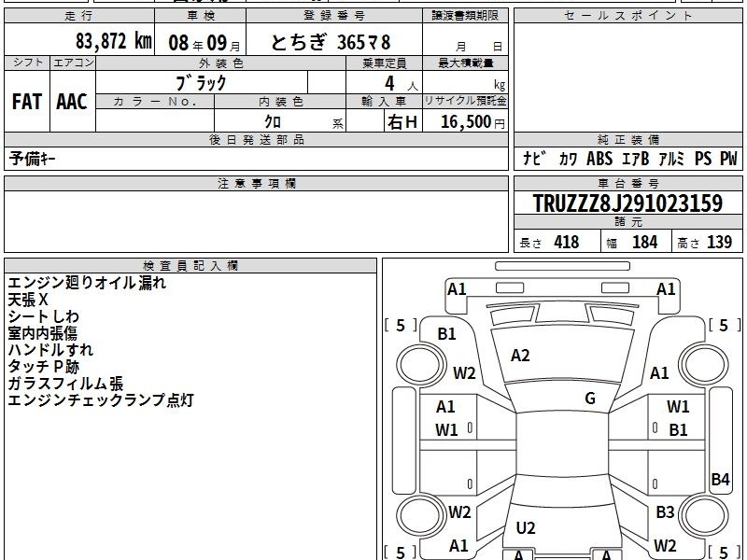Click the W2 mark beneath the B3 mark
747x560 pixels.
665,545
